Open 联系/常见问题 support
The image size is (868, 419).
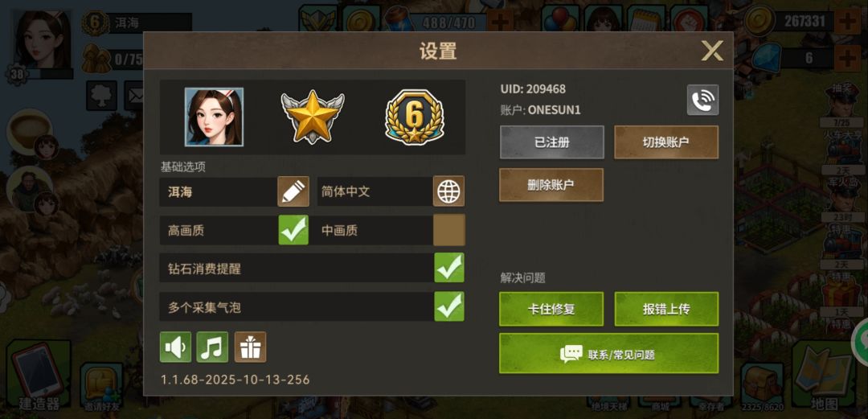(609, 354)
